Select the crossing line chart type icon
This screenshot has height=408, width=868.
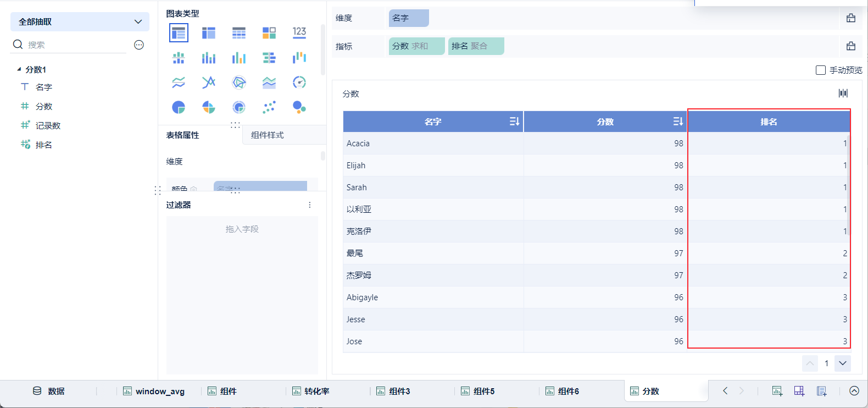tap(209, 82)
